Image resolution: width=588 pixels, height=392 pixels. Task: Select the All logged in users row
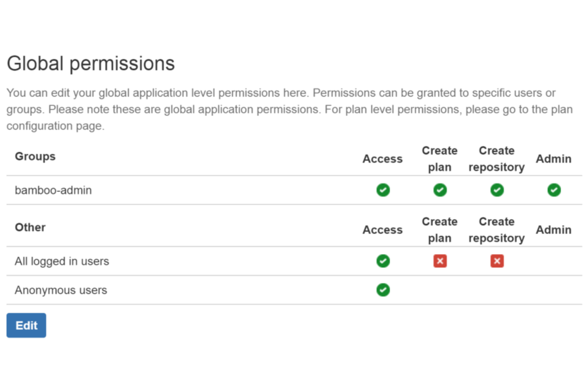pos(62,261)
